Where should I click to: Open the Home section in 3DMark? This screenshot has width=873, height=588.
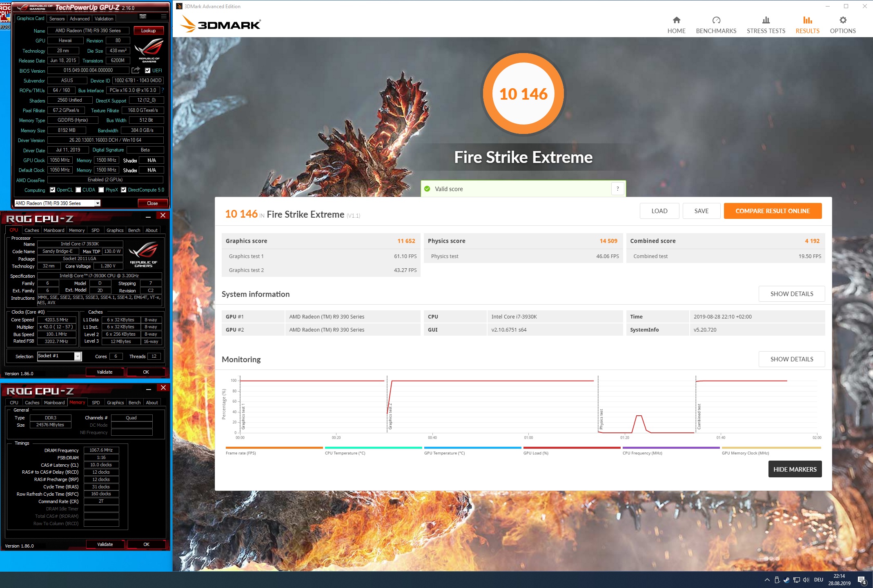coord(676,25)
